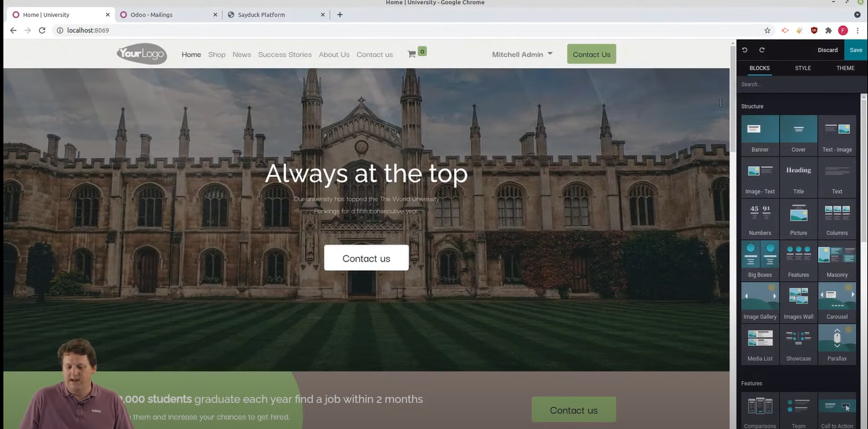The width and height of the screenshot is (868, 429).
Task: Bookmark this page with the star icon
Action: click(767, 30)
